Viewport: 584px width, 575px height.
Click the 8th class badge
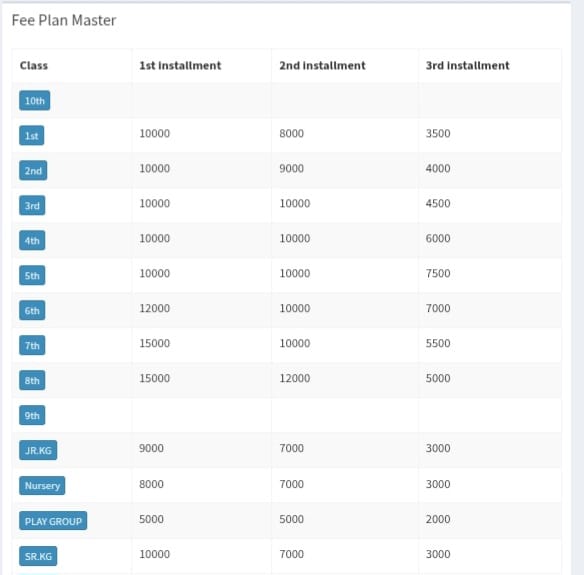point(32,381)
